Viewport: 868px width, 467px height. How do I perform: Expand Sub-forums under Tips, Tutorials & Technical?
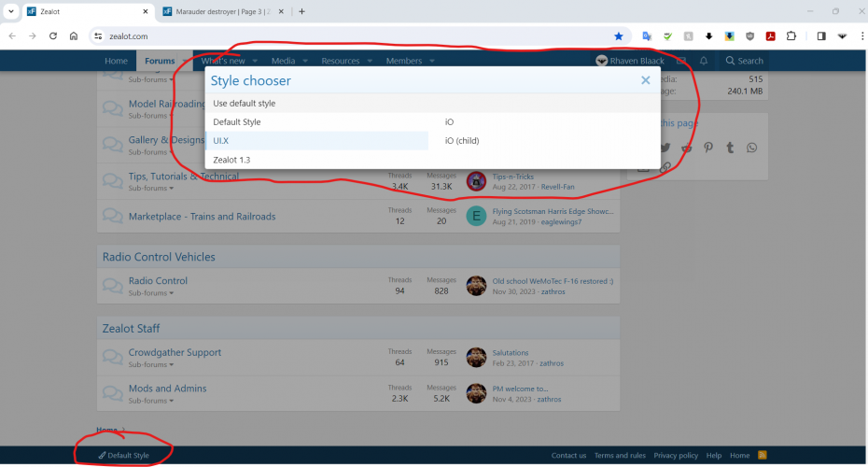(151, 189)
